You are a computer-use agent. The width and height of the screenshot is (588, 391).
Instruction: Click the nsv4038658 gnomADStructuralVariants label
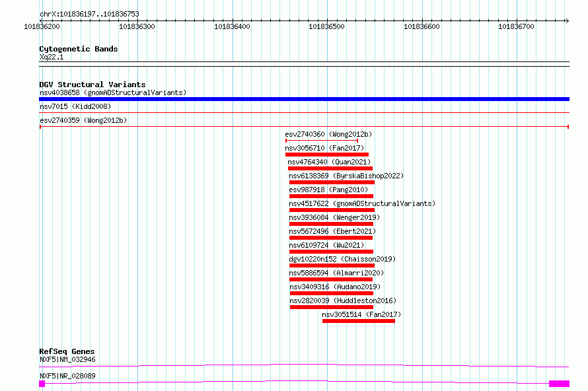[x=113, y=92]
